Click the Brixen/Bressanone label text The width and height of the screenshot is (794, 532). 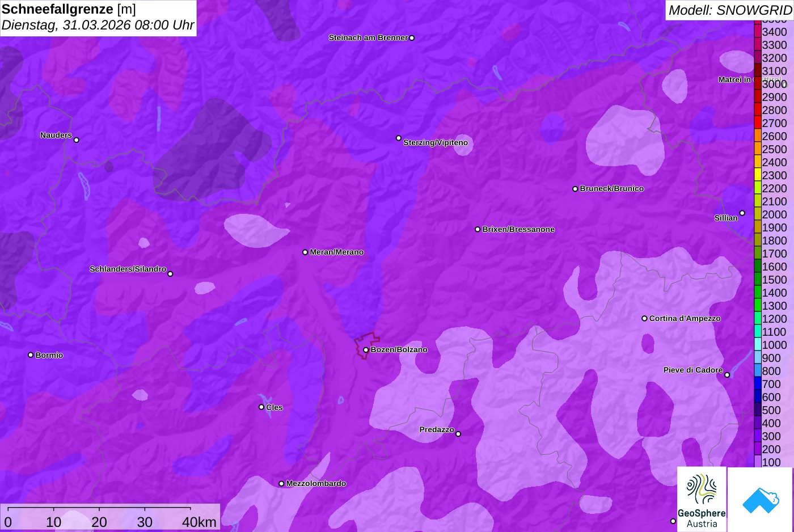click(518, 230)
